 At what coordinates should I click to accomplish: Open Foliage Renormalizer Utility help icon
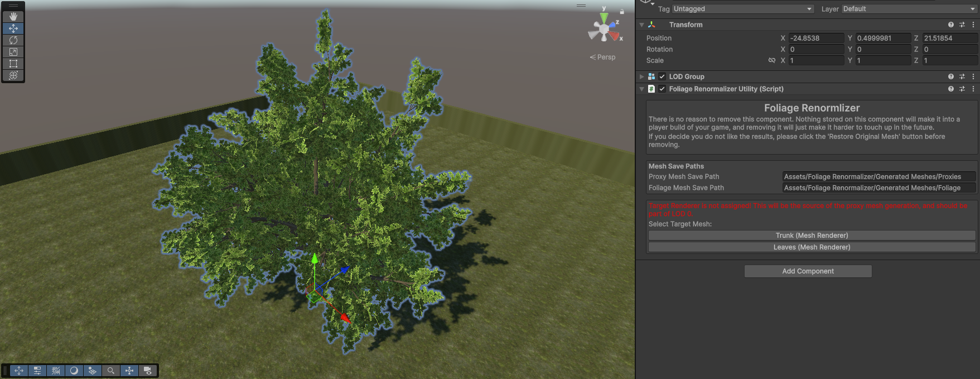951,89
